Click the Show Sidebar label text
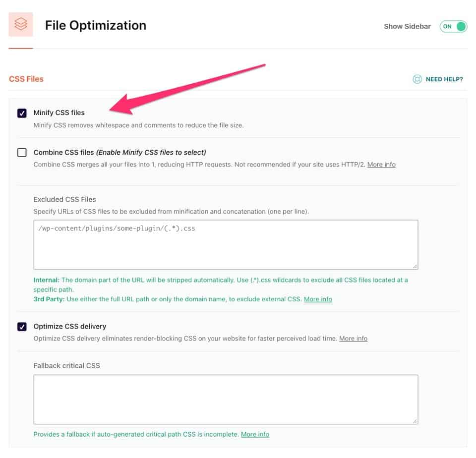The image size is (476, 458). pos(407,26)
